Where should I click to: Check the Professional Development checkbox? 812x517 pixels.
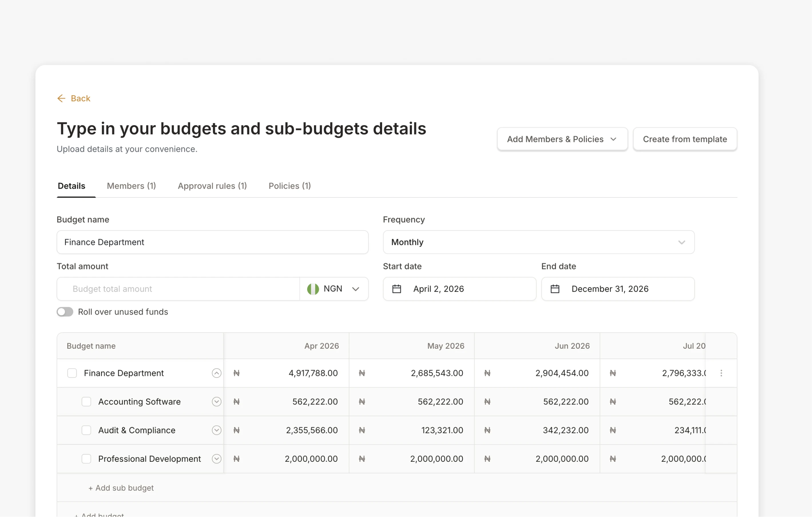click(x=86, y=459)
